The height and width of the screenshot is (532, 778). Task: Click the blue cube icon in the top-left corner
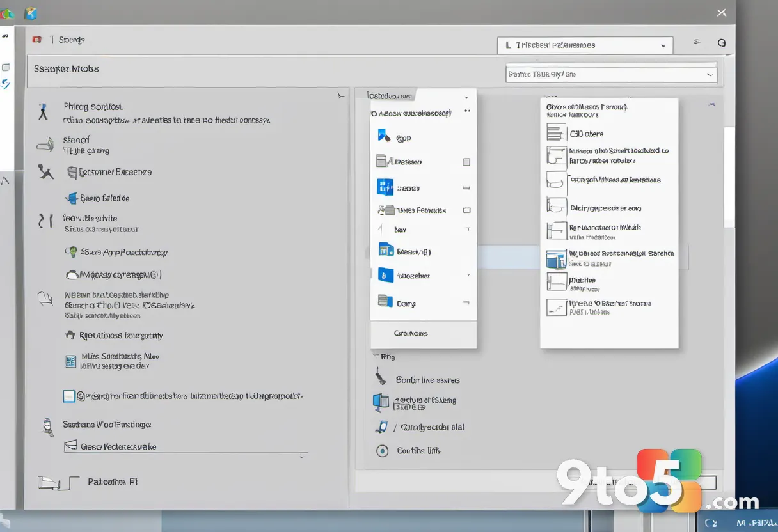click(30, 13)
